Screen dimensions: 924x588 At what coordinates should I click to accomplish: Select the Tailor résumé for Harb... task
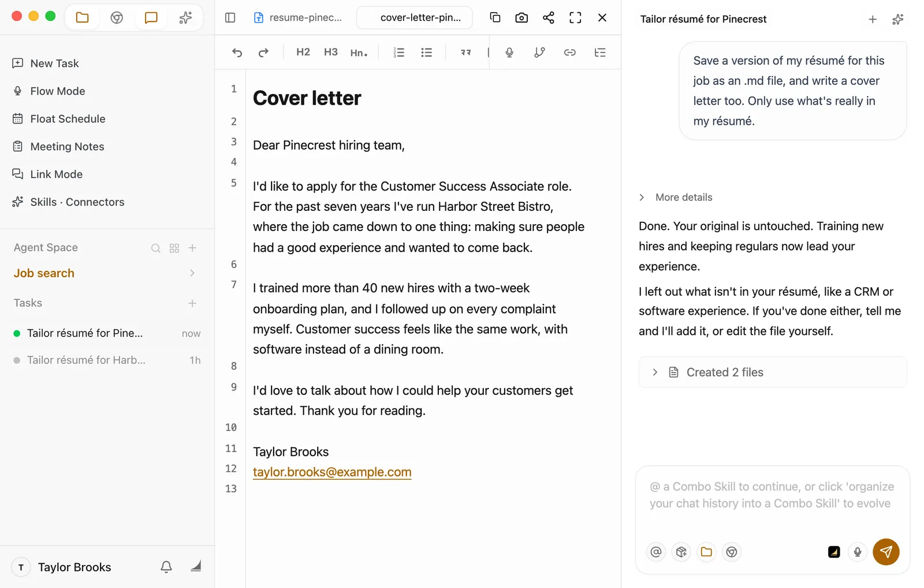coord(107,360)
